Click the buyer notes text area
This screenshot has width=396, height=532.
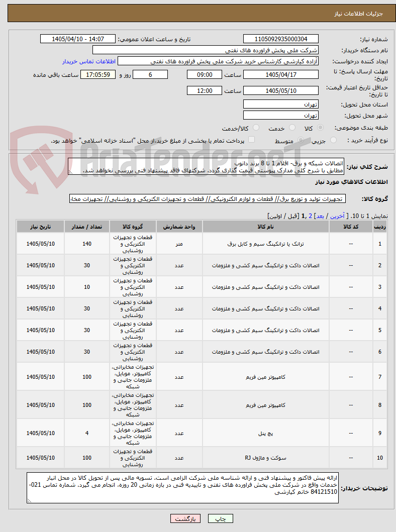click(182, 488)
